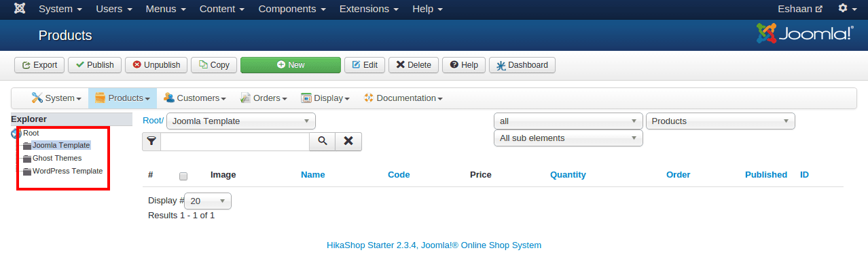The height and width of the screenshot is (261, 868).
Task: Click the 'Results 1 - 1 of 1' text
Action: (x=181, y=216)
